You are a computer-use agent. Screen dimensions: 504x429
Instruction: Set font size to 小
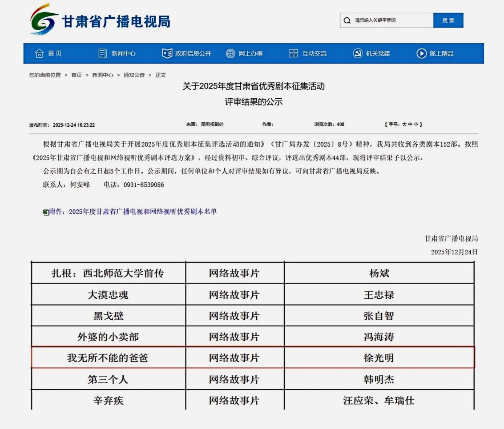pyautogui.click(x=416, y=125)
